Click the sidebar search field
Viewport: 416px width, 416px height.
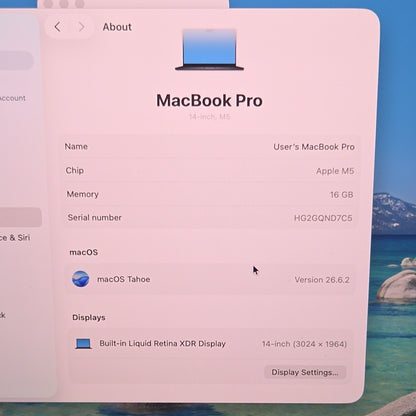coord(16,60)
